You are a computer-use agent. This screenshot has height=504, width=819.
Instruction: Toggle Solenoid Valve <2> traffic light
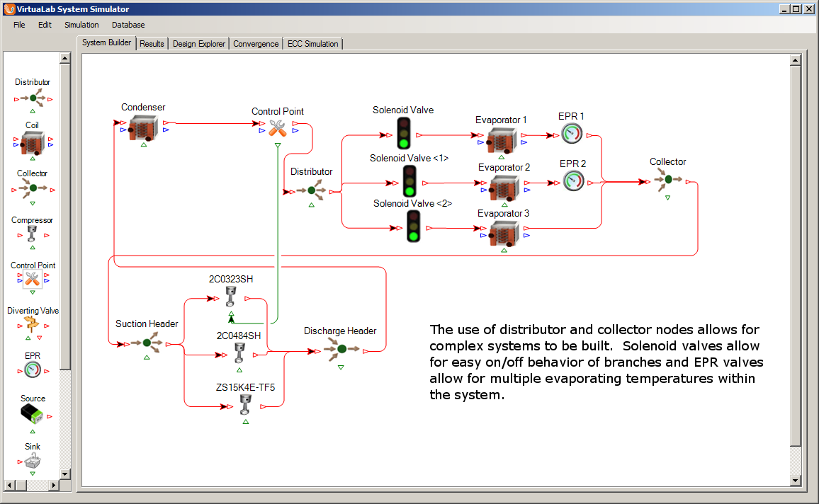point(413,227)
